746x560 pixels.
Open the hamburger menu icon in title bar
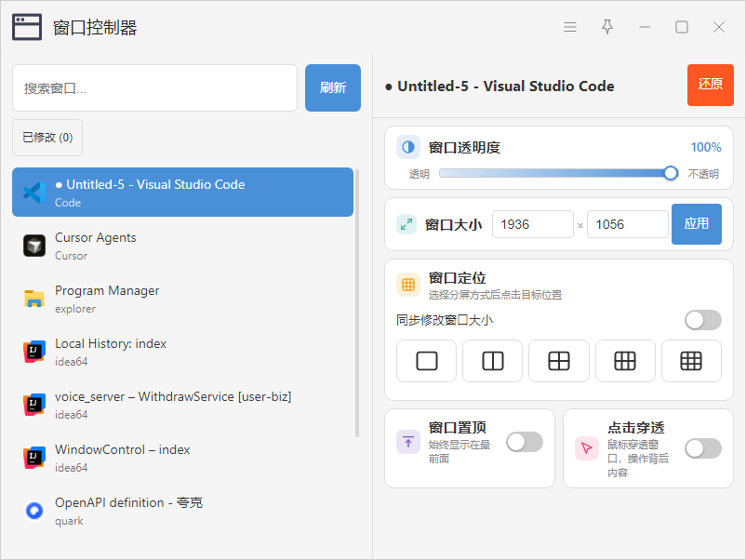point(570,27)
